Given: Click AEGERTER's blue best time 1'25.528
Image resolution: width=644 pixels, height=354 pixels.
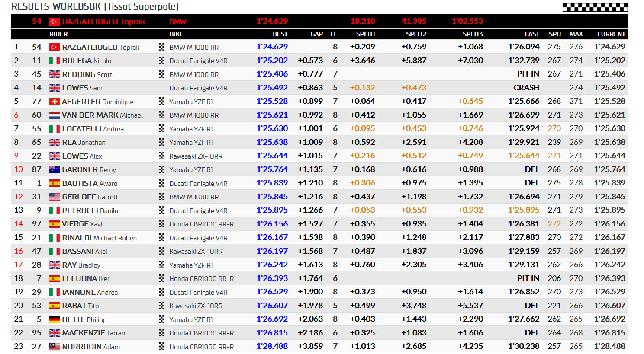Looking at the screenshot, I should pyautogui.click(x=272, y=101).
